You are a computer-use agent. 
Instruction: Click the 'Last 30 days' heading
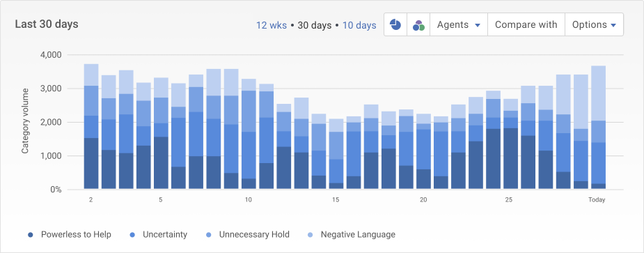click(x=47, y=24)
